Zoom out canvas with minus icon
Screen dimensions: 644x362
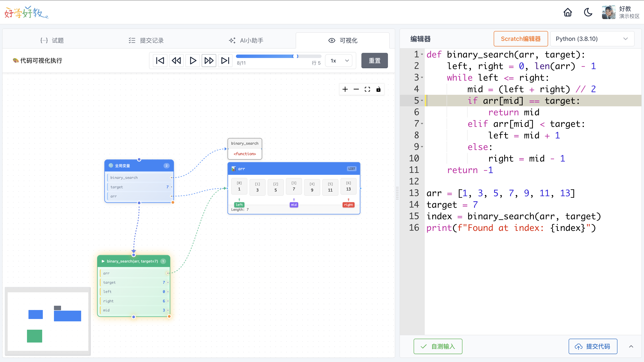tap(356, 89)
